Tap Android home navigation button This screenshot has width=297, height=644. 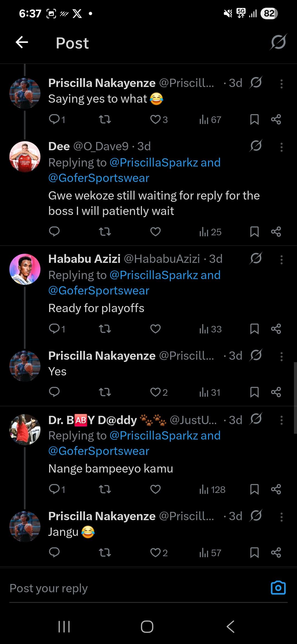147,627
